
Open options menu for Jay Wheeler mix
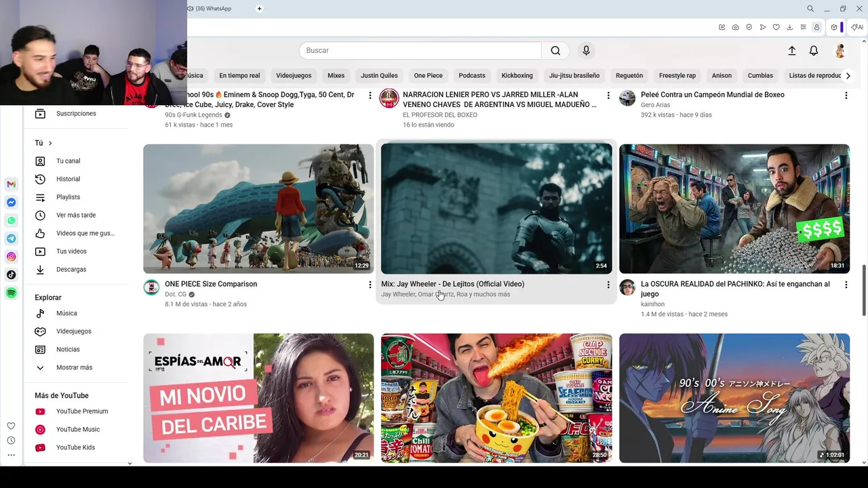[x=608, y=285]
